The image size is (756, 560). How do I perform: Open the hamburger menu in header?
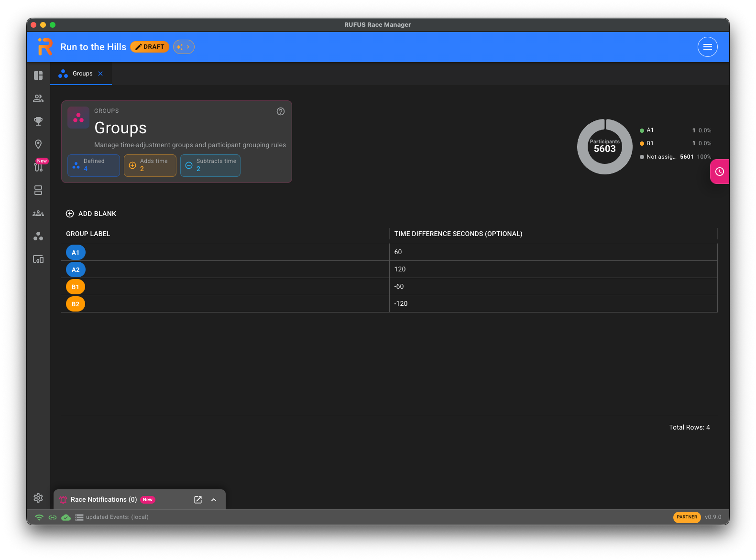708,47
